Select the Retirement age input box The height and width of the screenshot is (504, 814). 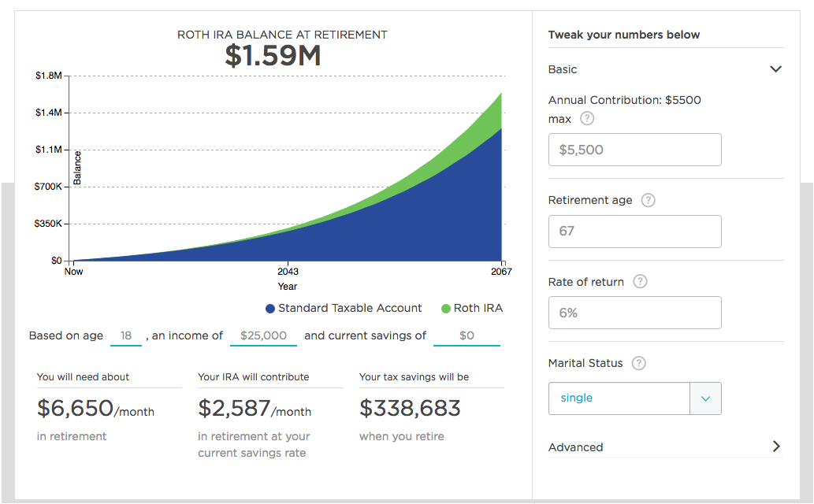pos(634,232)
